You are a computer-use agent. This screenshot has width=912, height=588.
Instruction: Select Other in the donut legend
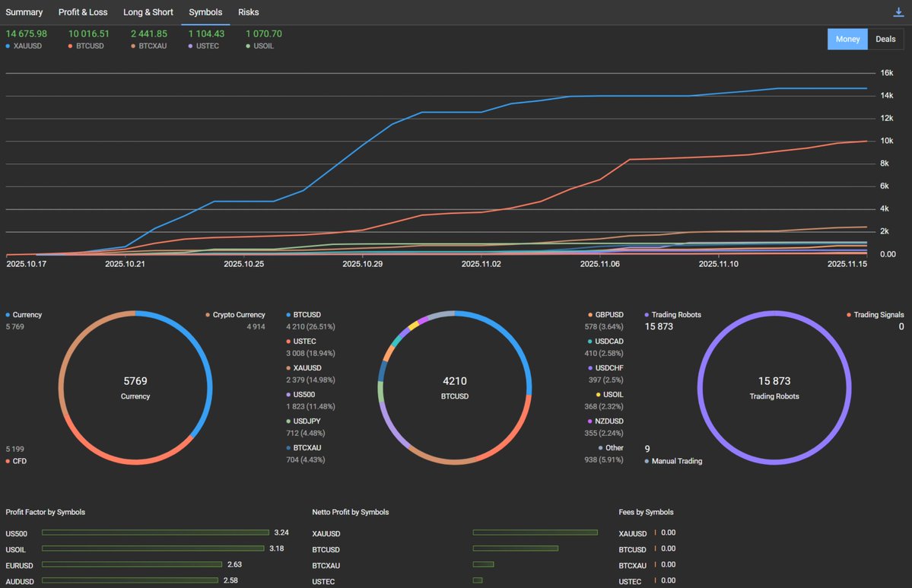coord(611,448)
